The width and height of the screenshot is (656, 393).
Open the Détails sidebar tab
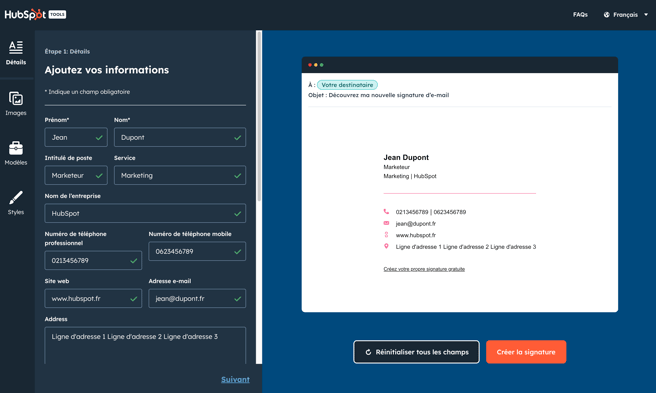click(16, 53)
